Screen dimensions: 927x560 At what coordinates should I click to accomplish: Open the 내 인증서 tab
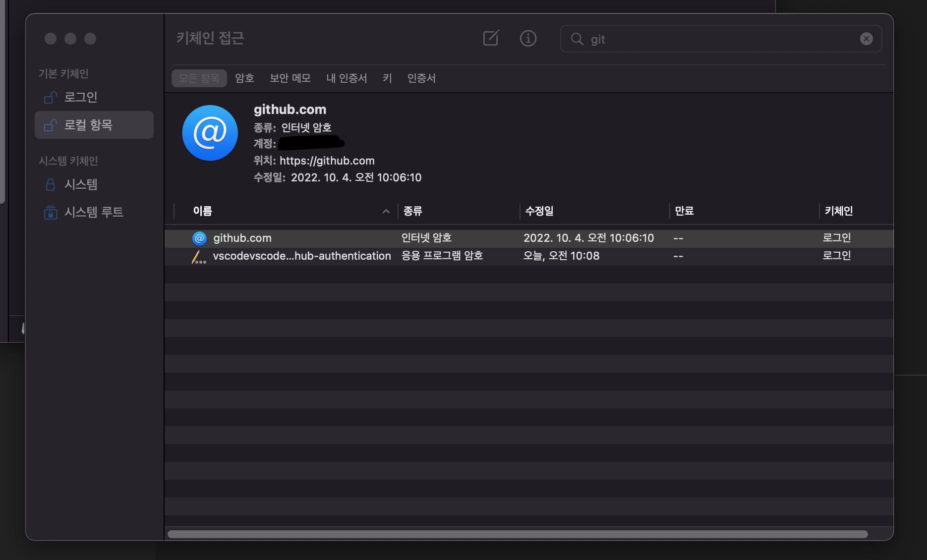click(x=347, y=78)
